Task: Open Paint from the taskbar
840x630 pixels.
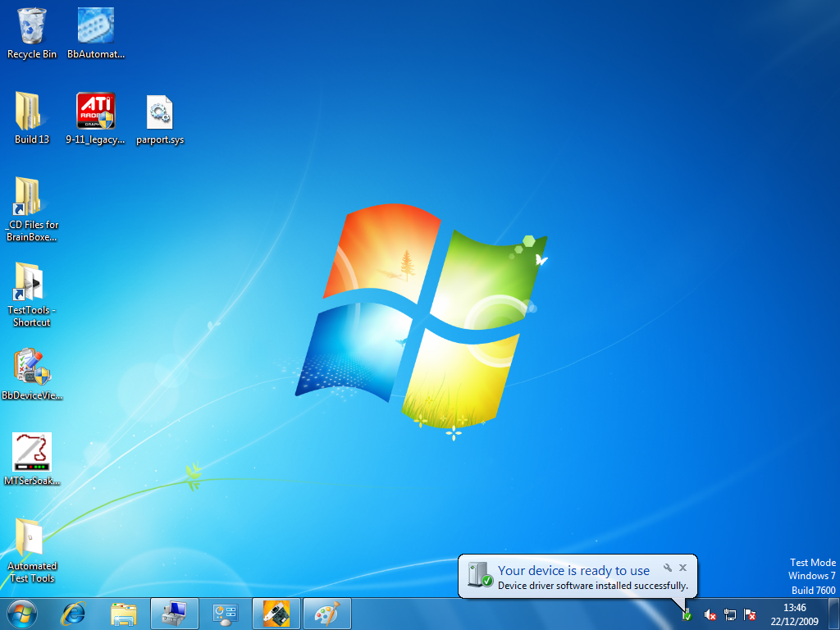Action: coord(327,613)
